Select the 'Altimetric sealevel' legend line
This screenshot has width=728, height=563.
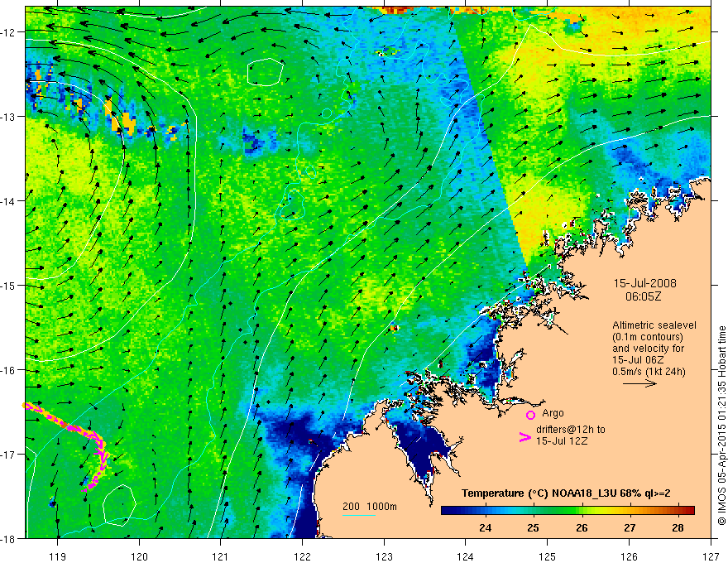pos(654,325)
